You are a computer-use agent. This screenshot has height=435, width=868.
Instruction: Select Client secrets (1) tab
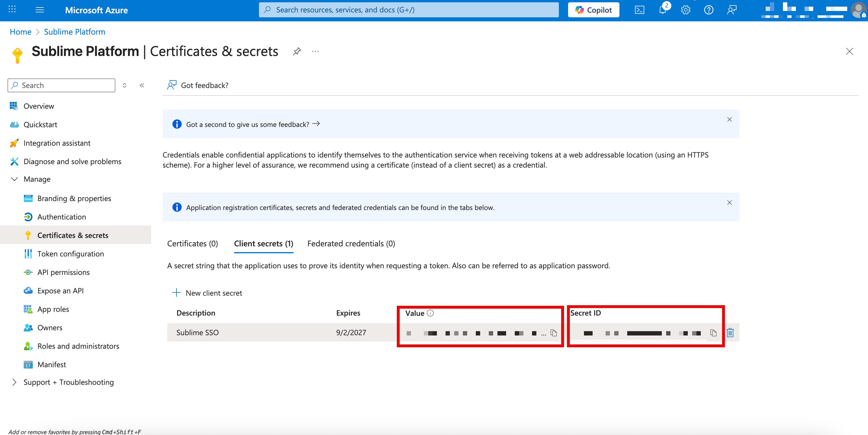(264, 244)
